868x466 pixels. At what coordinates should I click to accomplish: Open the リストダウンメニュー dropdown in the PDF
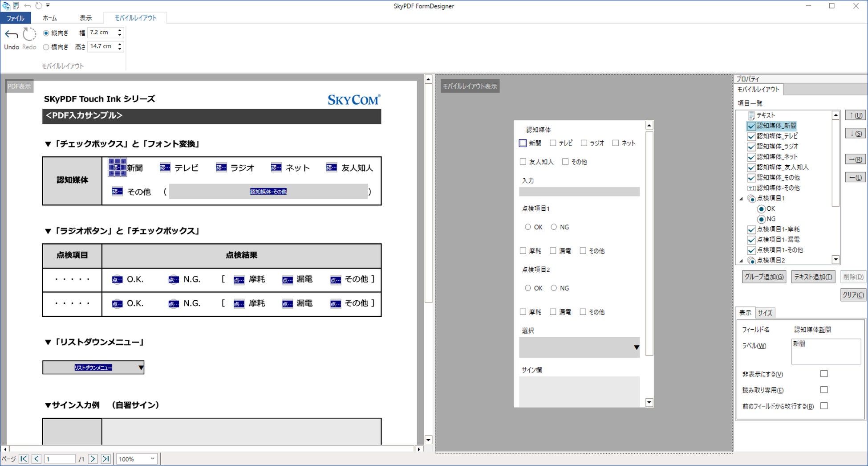(x=141, y=368)
